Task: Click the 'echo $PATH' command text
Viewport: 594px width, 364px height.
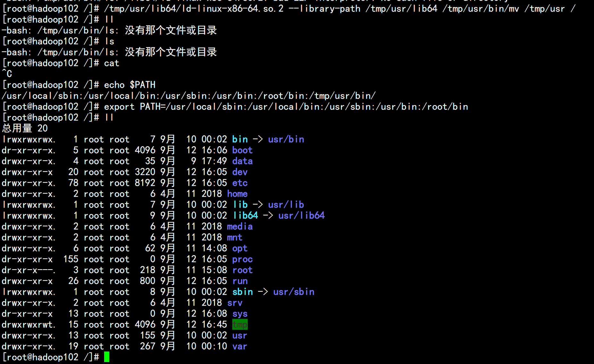Action: 130,85
